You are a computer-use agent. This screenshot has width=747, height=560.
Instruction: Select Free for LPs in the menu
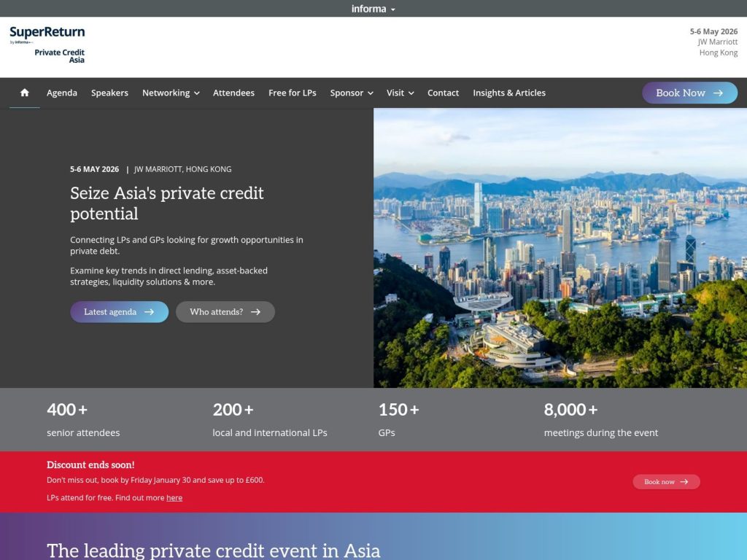point(292,93)
